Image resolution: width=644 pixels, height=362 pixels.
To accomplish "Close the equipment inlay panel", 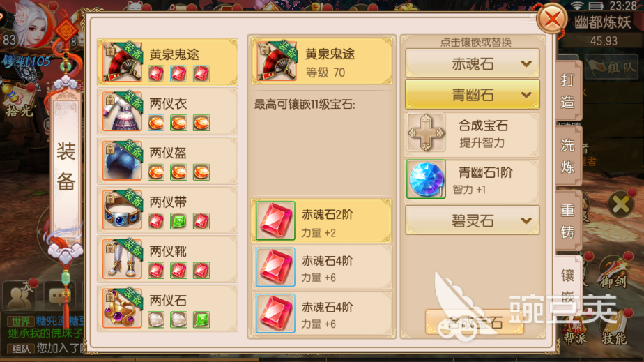I will coord(552,19).
